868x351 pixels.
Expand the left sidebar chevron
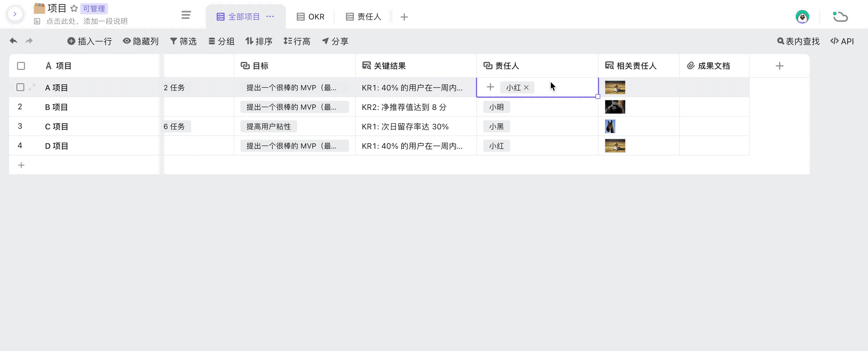[x=15, y=14]
